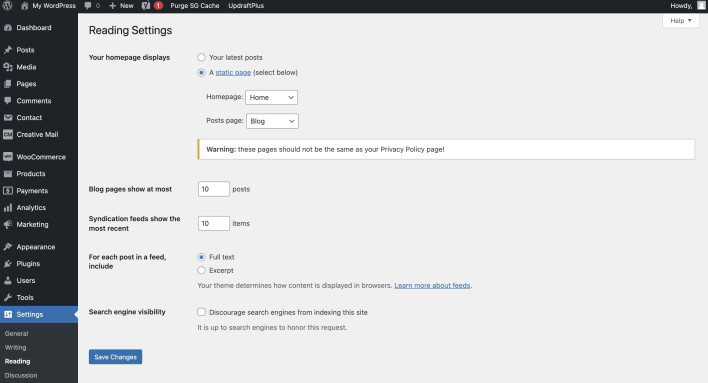
Task: Open the Writing settings submenu
Action: (16, 347)
